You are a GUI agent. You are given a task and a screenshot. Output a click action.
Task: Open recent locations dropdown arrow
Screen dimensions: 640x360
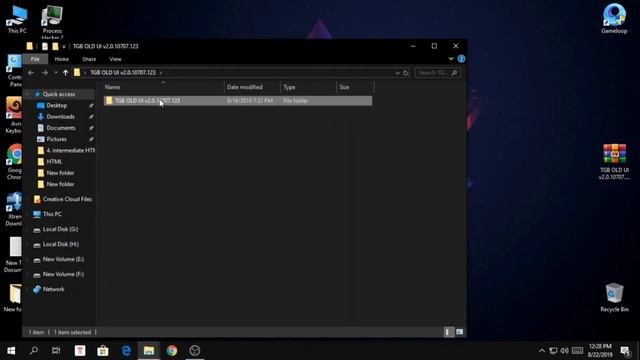(x=56, y=73)
